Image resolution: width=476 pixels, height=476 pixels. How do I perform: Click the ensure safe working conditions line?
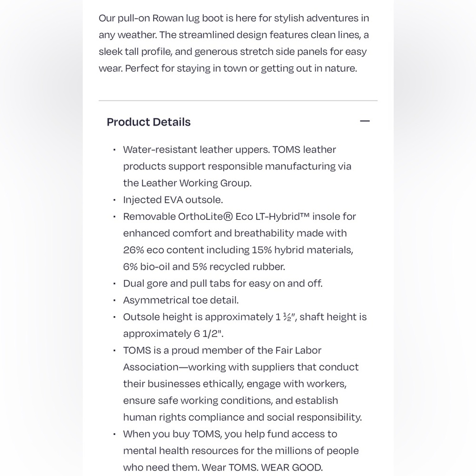pyautogui.click(x=230, y=400)
